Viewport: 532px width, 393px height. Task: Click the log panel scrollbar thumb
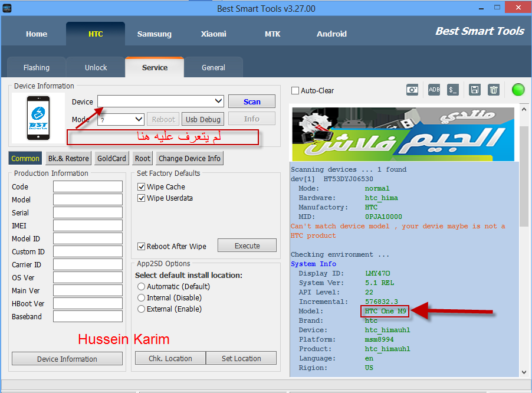click(x=524, y=176)
